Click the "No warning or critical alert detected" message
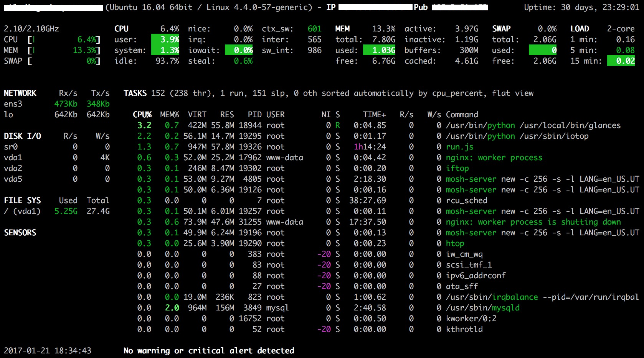 [209, 351]
